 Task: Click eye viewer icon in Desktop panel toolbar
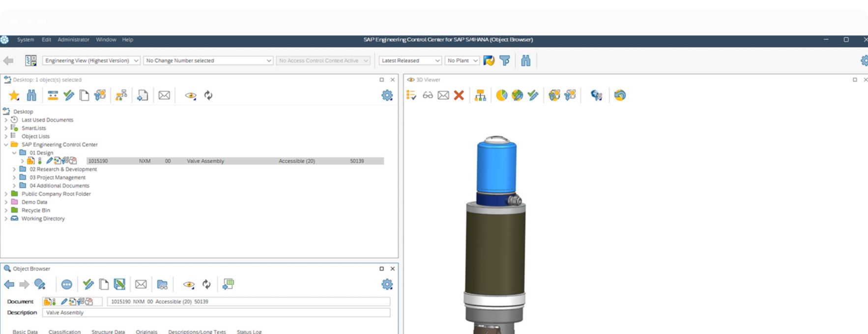pos(191,95)
